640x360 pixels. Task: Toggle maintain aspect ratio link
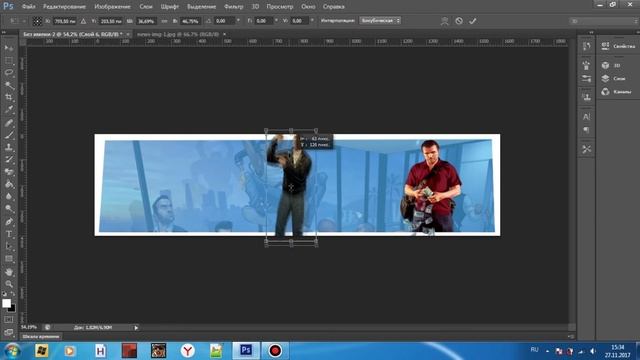(164, 21)
